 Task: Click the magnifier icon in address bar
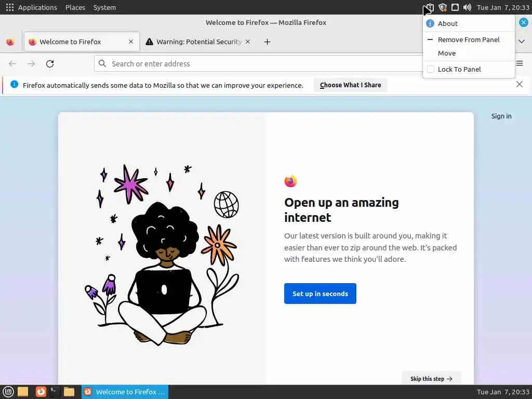pos(102,63)
